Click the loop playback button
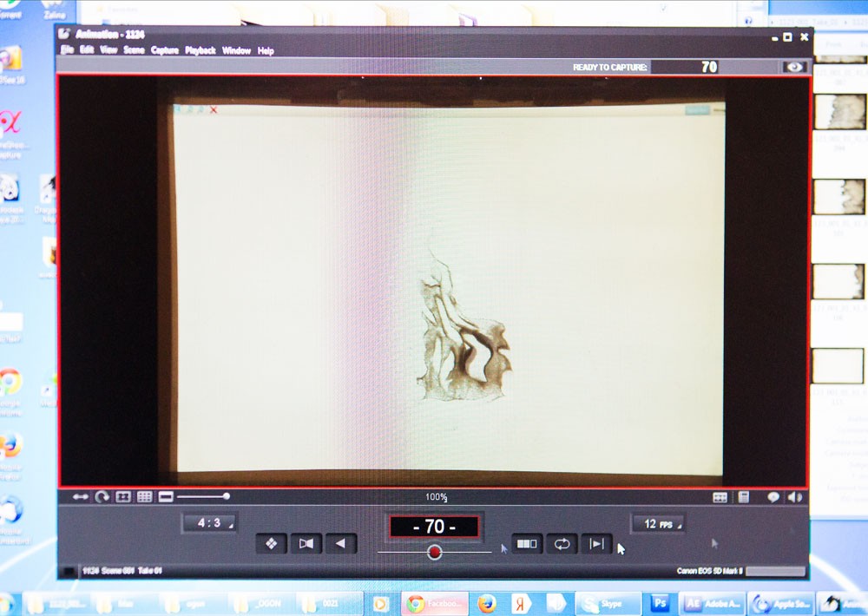The image size is (868, 616). pos(562,544)
